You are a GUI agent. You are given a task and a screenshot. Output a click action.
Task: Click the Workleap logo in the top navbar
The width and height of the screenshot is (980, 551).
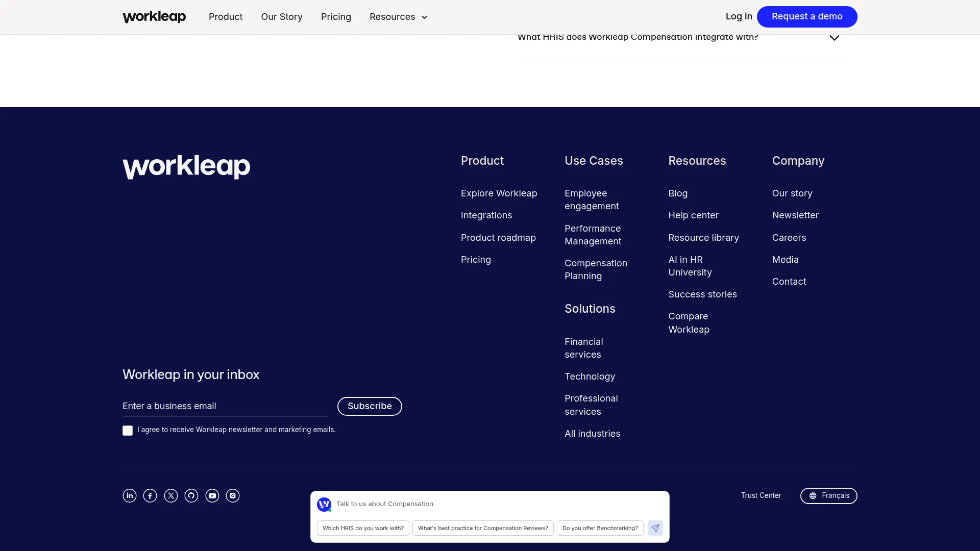point(154,17)
